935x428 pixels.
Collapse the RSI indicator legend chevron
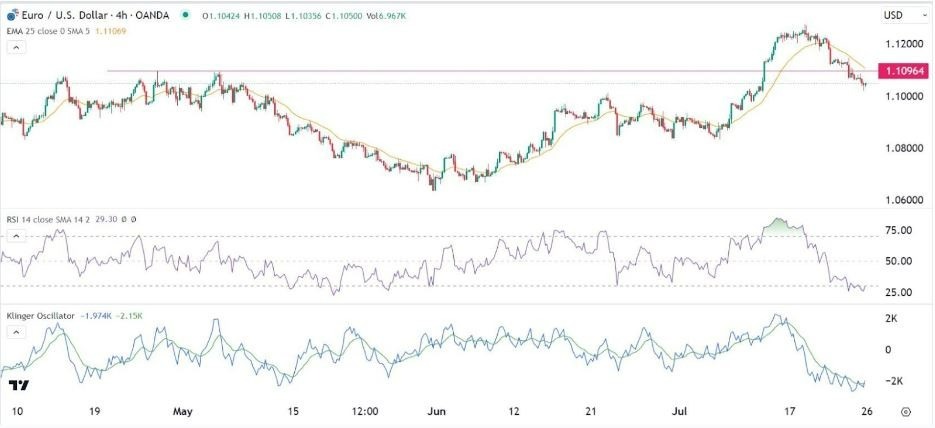(x=16, y=237)
